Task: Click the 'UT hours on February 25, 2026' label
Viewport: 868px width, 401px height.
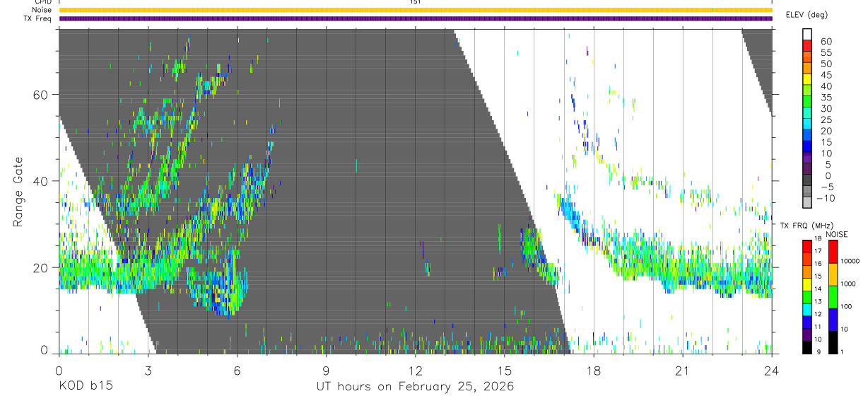Action: [415, 387]
